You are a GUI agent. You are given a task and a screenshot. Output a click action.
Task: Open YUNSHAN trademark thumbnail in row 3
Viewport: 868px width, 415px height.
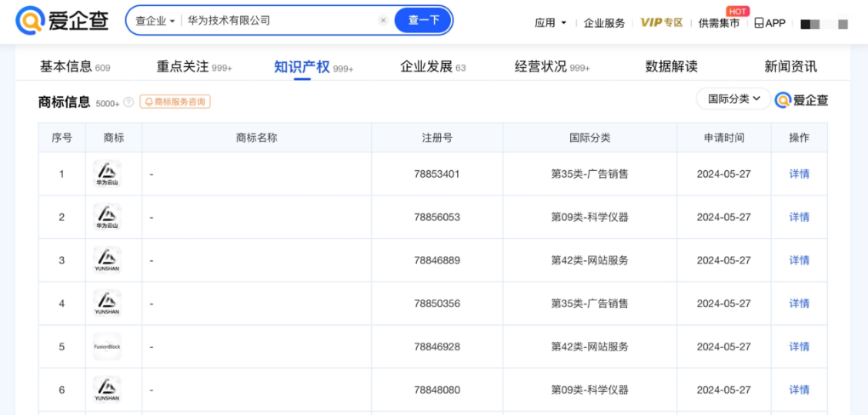coord(107,260)
